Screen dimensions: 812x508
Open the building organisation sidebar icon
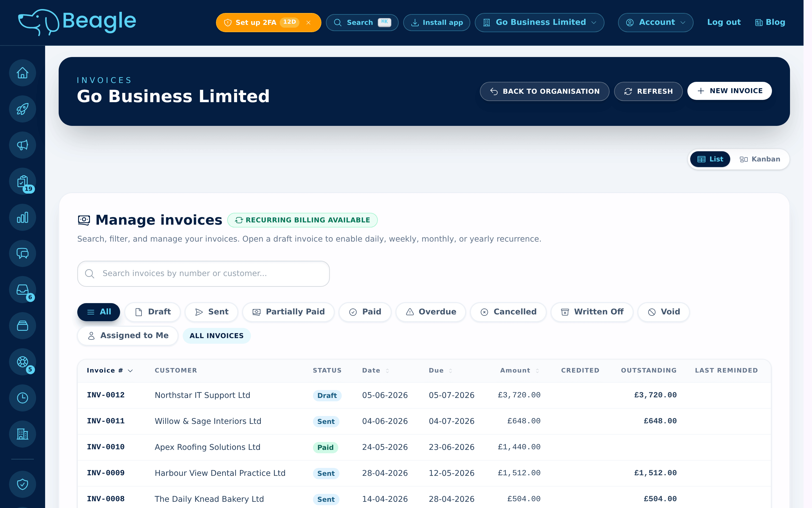(x=23, y=434)
